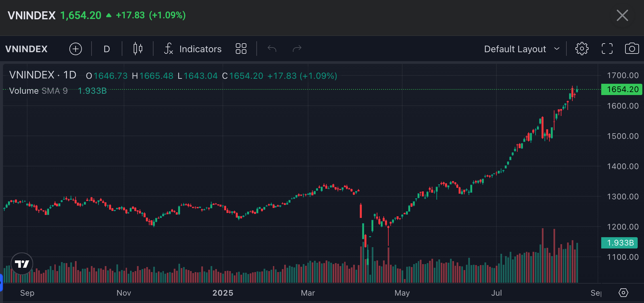Add a symbol with the plus icon

pos(75,49)
